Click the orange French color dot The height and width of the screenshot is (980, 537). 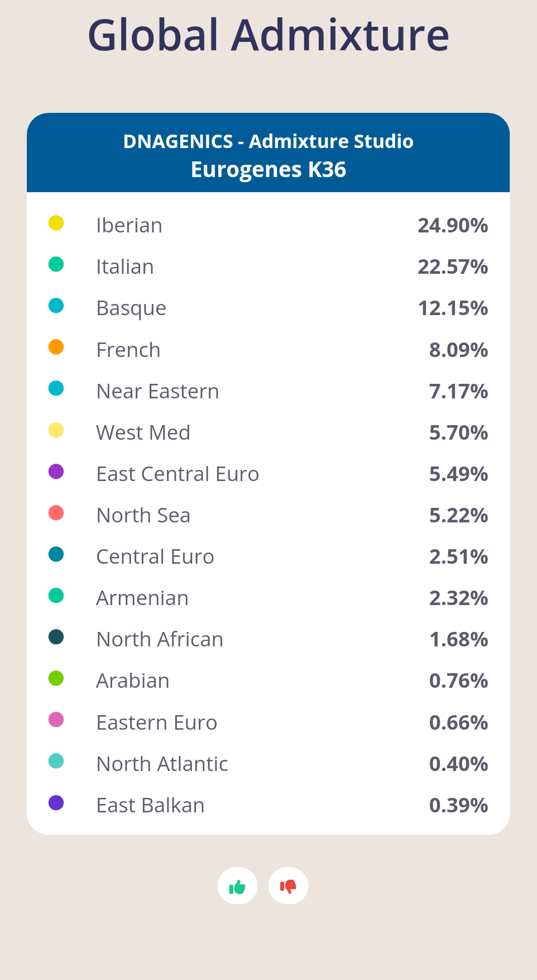56,347
